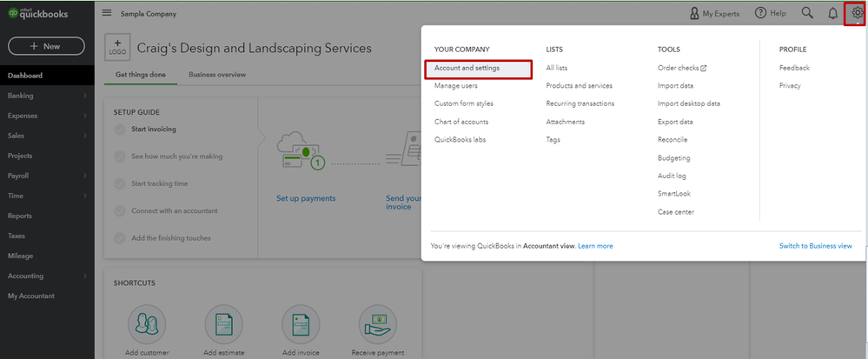Expand the Expenses sidebar chevron

tap(84, 116)
